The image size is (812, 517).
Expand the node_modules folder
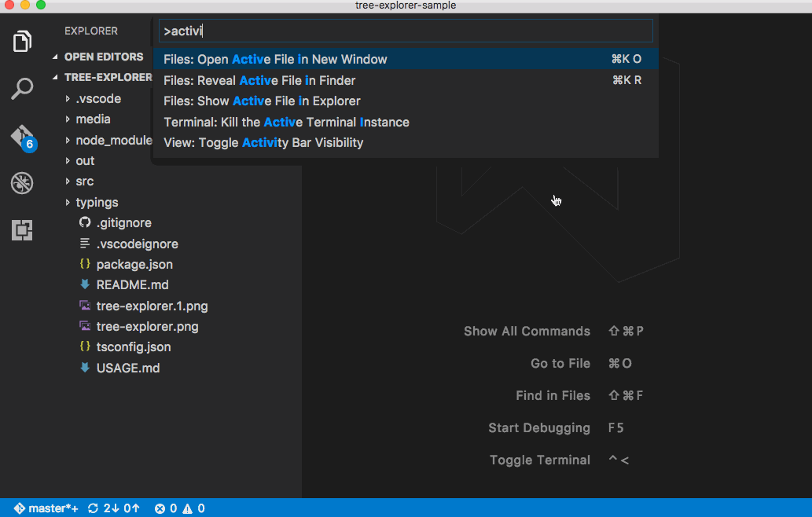pyautogui.click(x=110, y=139)
